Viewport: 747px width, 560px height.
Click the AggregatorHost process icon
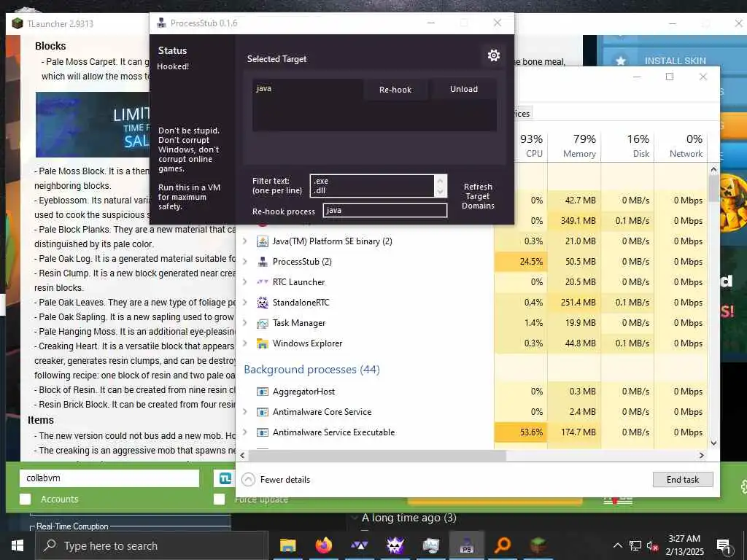point(263,392)
